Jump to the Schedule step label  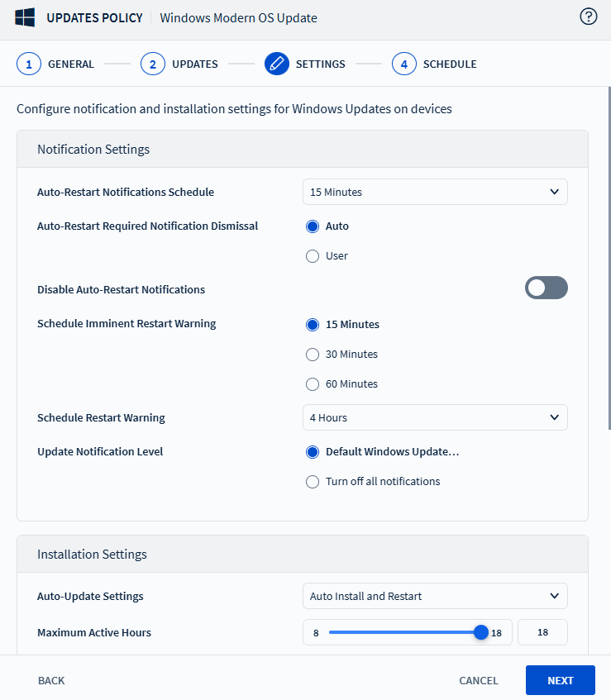tap(450, 64)
